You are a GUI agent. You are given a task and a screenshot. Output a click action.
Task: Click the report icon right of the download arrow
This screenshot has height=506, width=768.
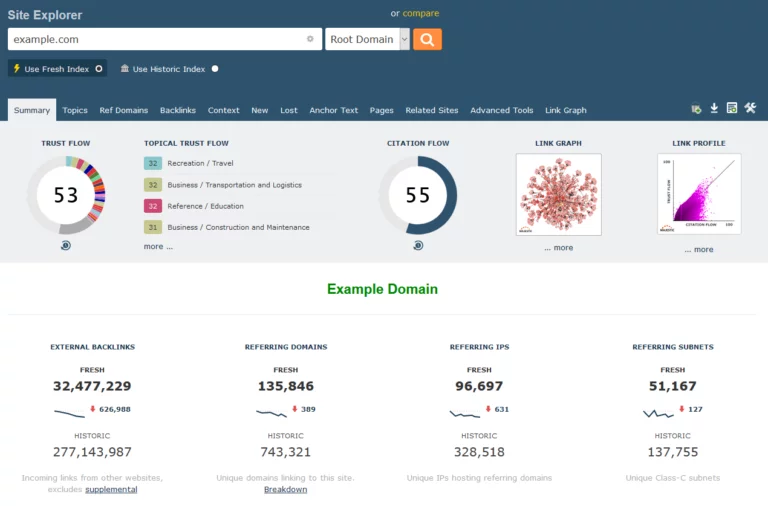732,108
